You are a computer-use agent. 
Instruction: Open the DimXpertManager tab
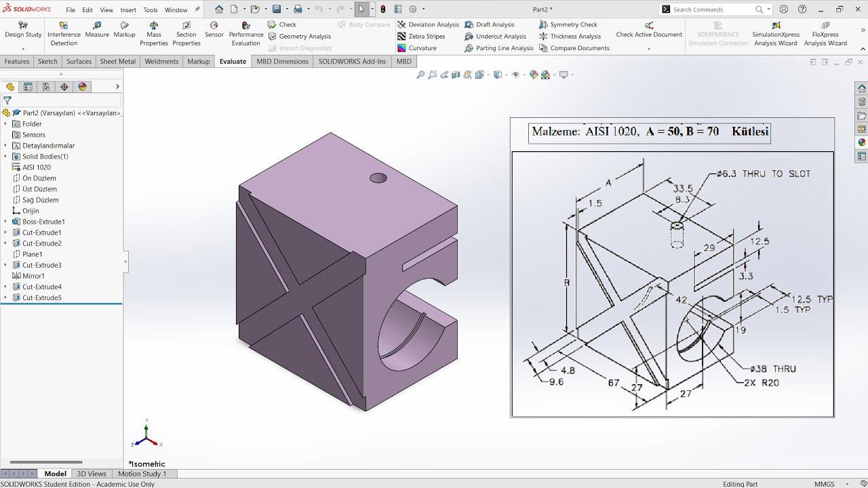(x=64, y=87)
